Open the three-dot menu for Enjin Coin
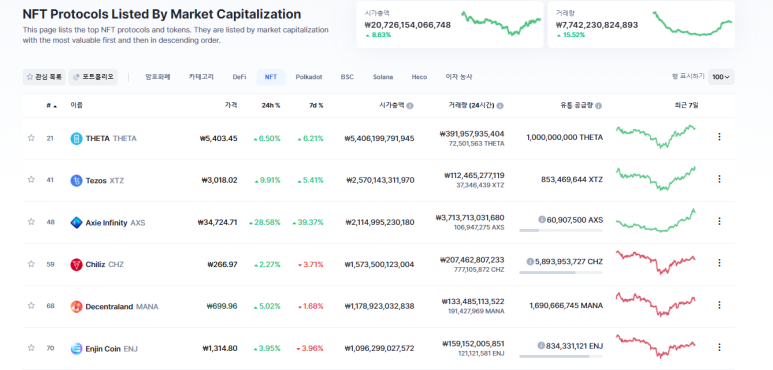Image resolution: width=773 pixels, height=370 pixels. 719,347
